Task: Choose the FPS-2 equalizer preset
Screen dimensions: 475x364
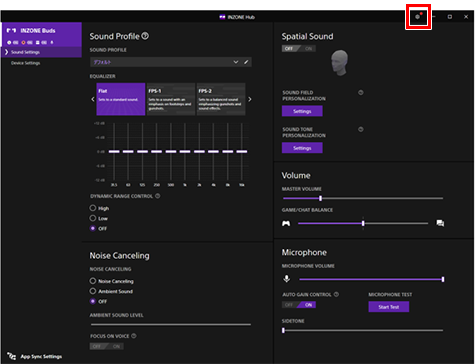Action: tap(221, 99)
